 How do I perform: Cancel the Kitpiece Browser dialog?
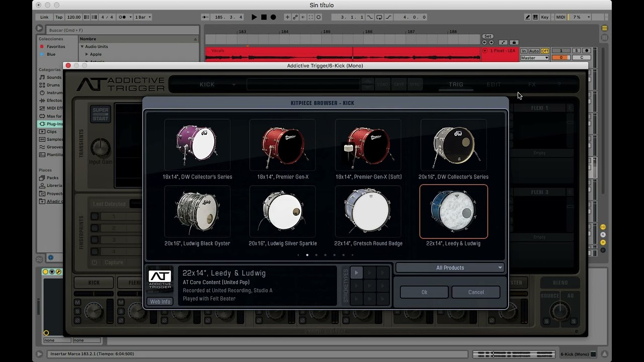click(x=476, y=292)
